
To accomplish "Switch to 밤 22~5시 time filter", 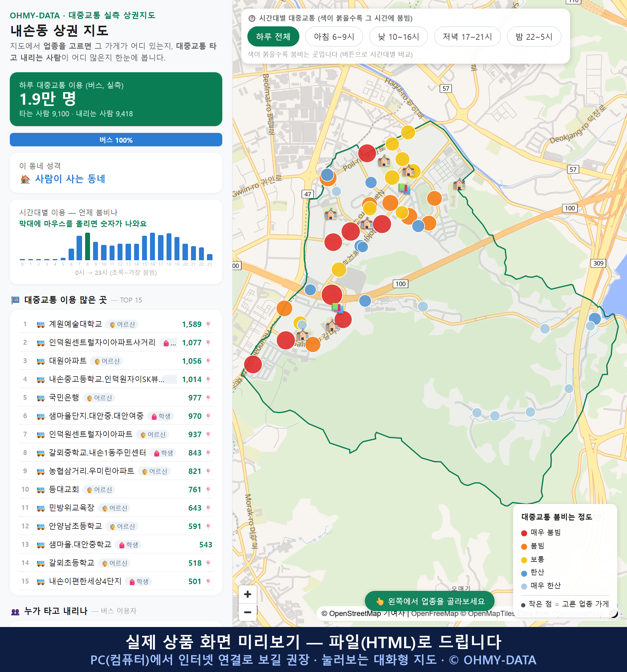I will tap(534, 36).
